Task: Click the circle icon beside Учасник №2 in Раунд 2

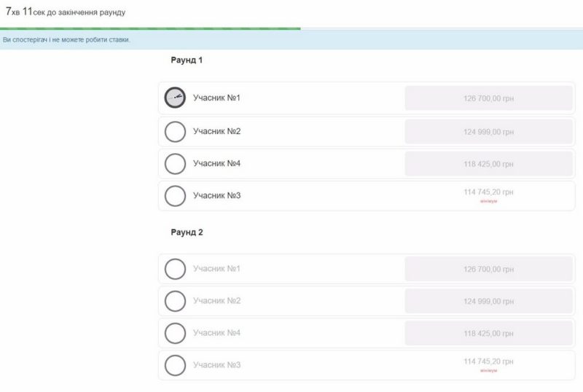Action: [175, 301]
